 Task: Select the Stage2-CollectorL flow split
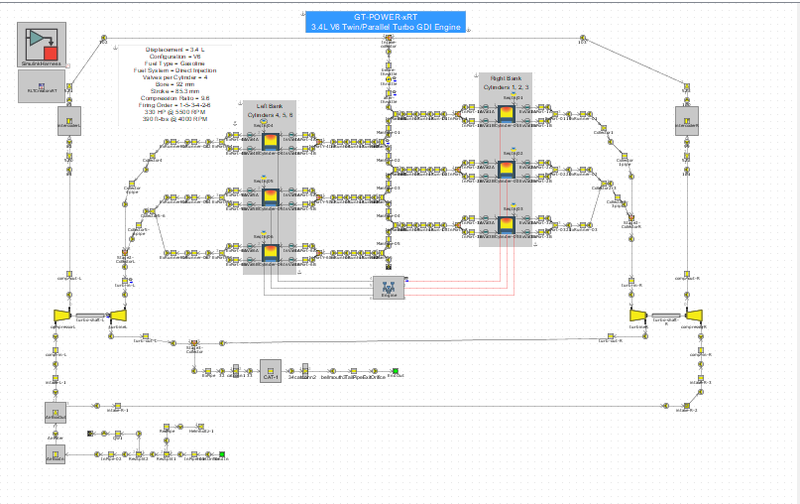click(x=125, y=253)
